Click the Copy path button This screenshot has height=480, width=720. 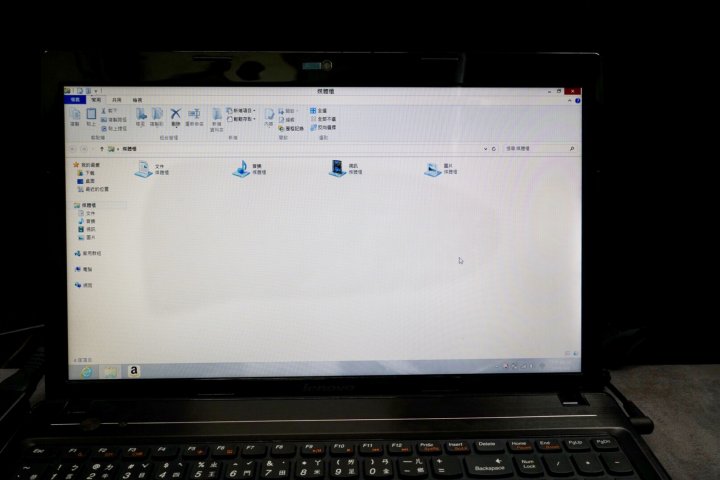click(114, 119)
